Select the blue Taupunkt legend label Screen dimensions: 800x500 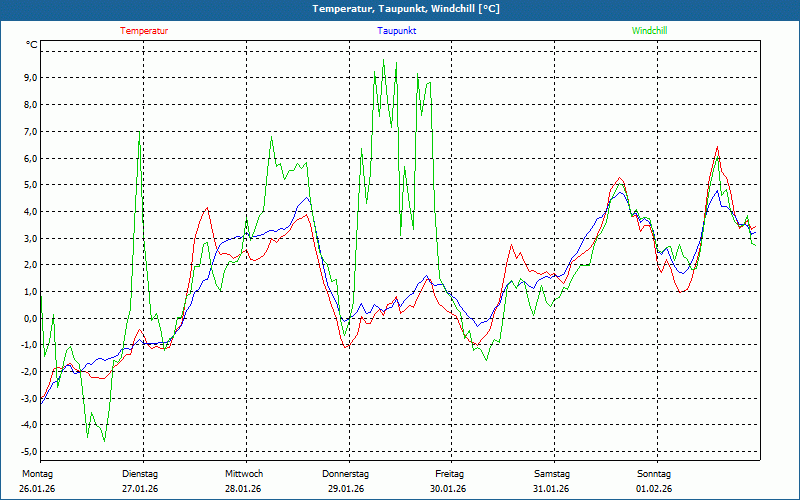click(x=397, y=31)
